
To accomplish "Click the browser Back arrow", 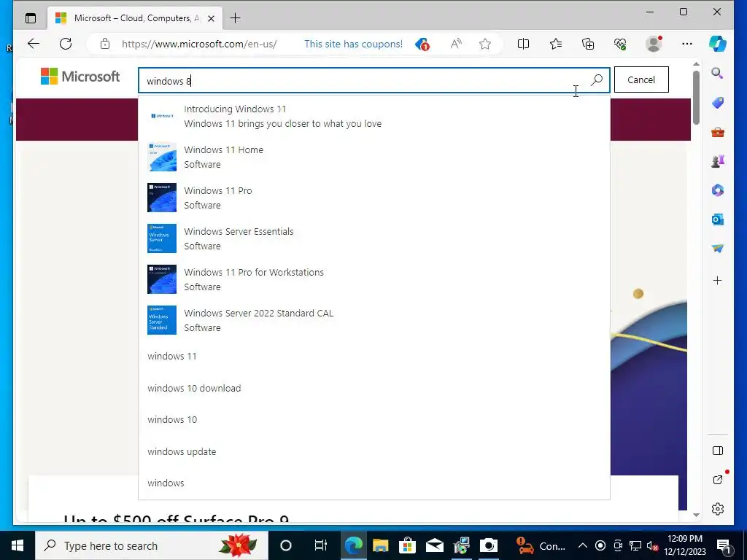I will [34, 44].
